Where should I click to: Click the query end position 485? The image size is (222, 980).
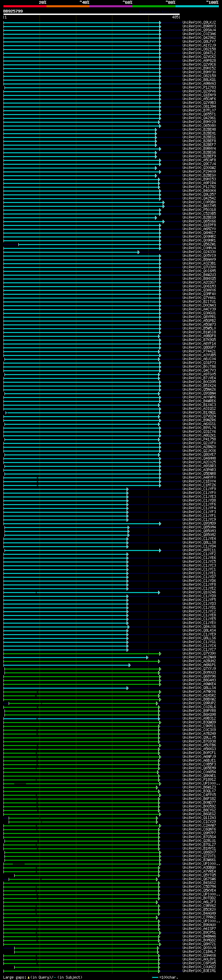(x=175, y=17)
